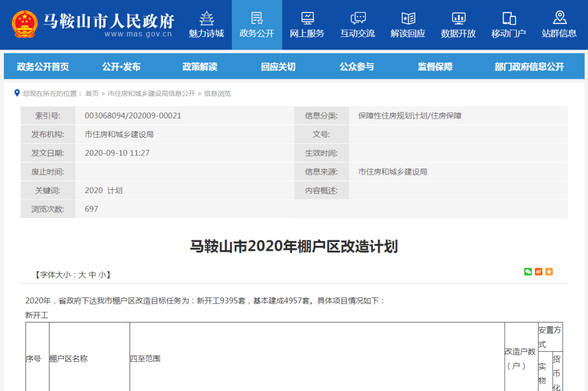Share the article to WeChat
Image resolution: width=588 pixels, height=391 pixels.
click(x=528, y=272)
